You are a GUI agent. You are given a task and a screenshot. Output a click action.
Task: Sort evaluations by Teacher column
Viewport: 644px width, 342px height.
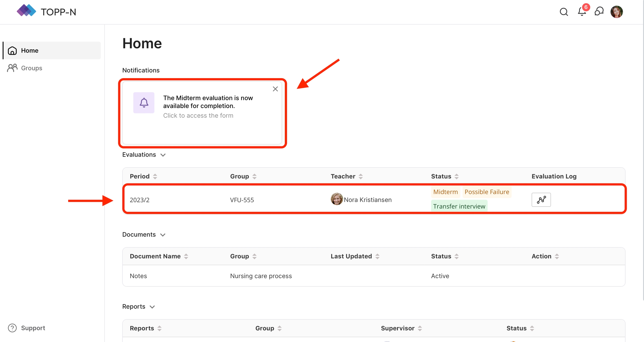361,176
